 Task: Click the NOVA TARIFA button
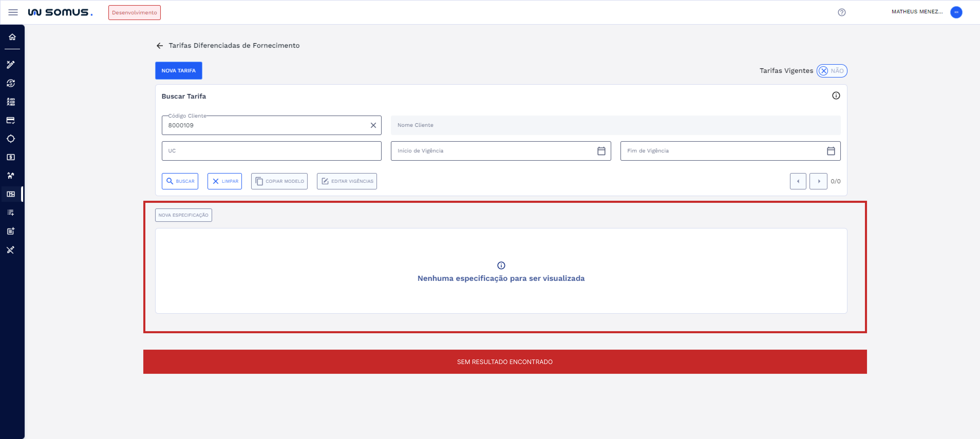pyautogui.click(x=178, y=71)
